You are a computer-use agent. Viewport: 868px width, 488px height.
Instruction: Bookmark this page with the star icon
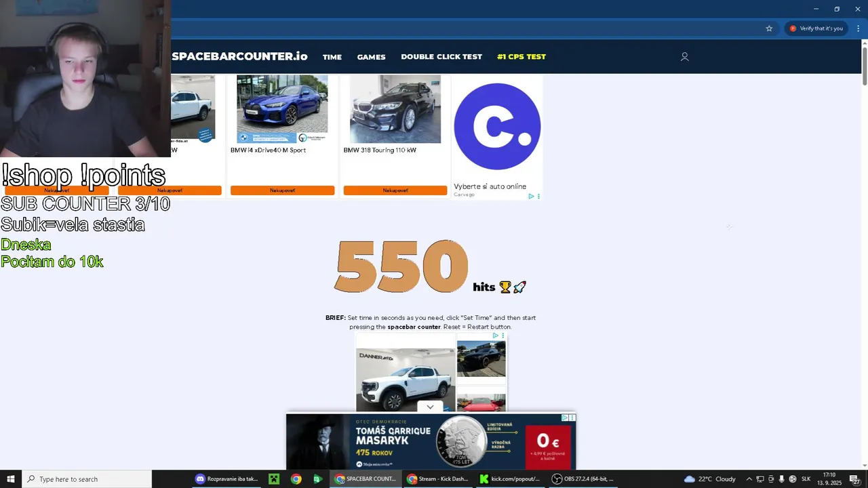769,28
